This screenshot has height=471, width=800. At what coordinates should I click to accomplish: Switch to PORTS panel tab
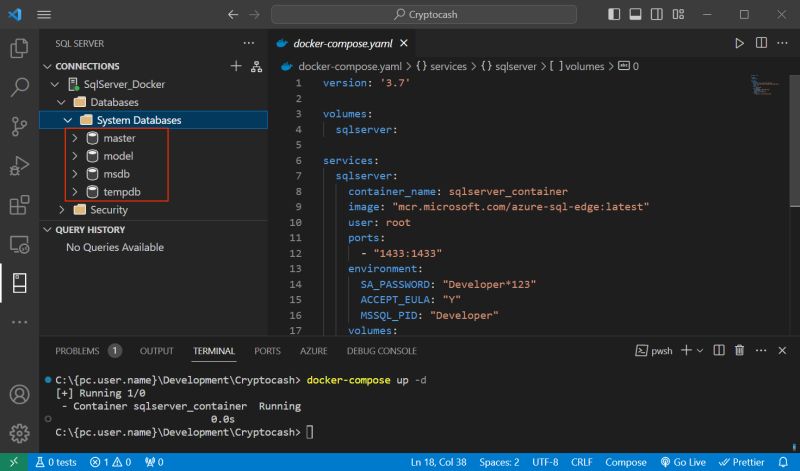(267, 351)
